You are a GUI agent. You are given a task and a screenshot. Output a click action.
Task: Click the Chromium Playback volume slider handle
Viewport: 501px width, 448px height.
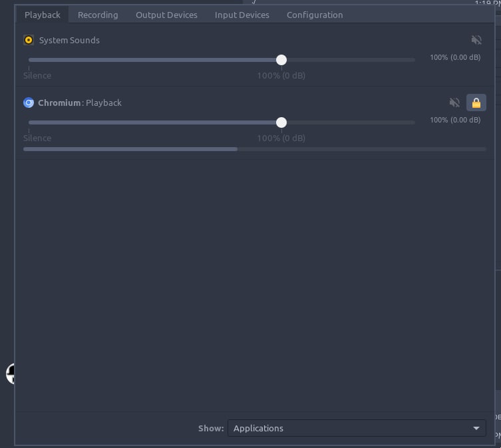[281, 122]
